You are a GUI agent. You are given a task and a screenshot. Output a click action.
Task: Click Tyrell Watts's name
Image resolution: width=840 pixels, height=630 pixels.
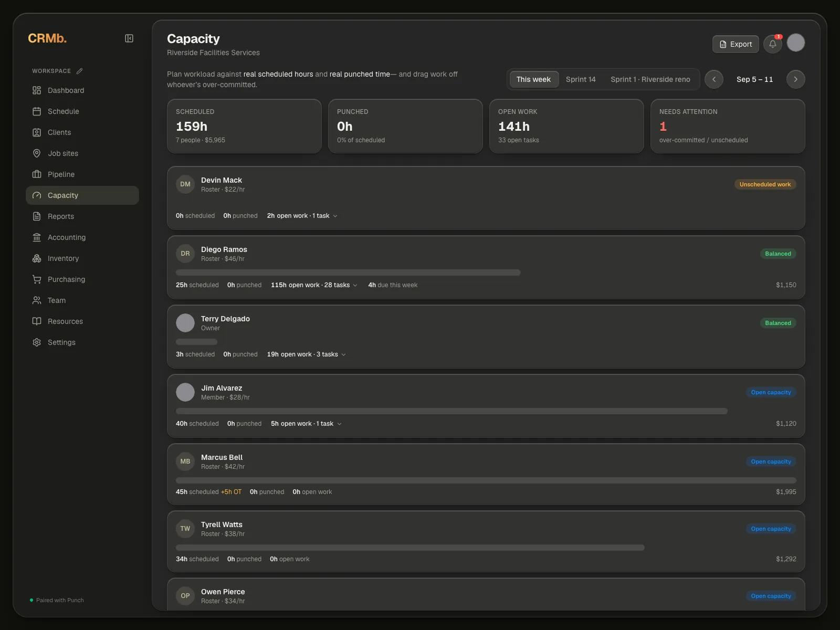pos(222,524)
